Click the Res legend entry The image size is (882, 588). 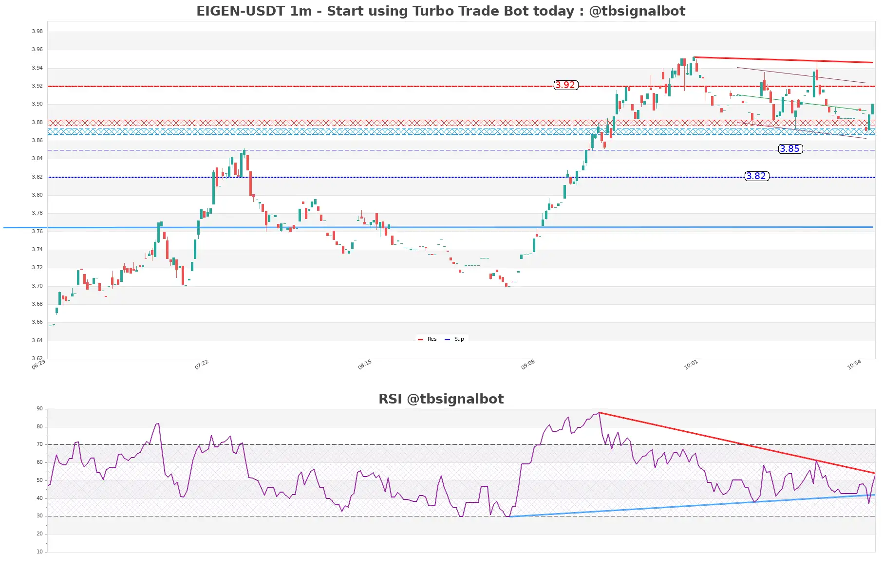[427, 339]
